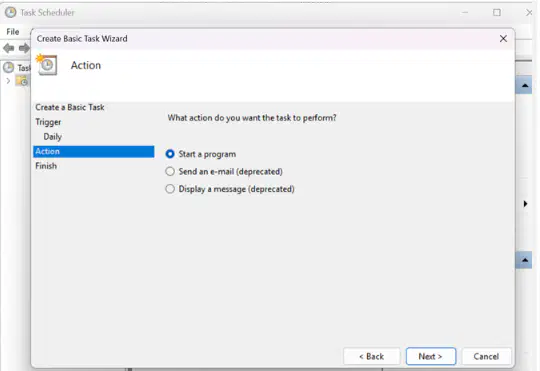Go to the Finish wizard step
Viewport: 540px width, 371px height.
pos(46,166)
